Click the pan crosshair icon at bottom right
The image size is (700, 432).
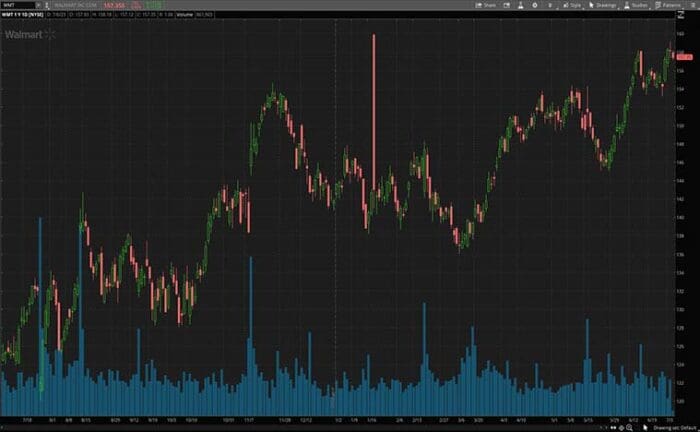click(621, 428)
